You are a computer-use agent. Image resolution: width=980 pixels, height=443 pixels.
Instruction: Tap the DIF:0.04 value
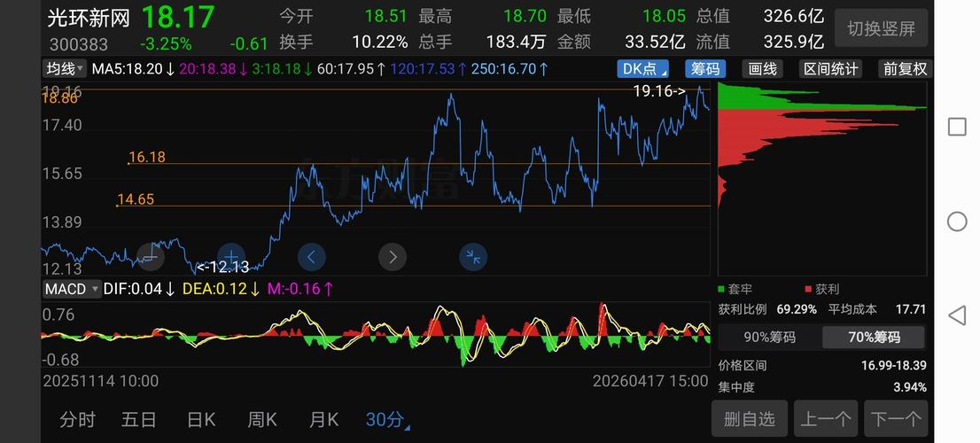point(139,290)
